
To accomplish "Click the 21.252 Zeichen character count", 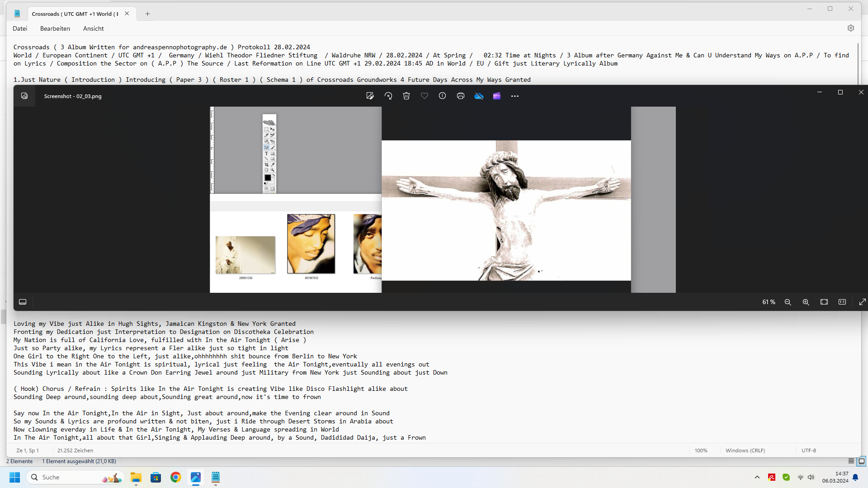I will point(75,450).
